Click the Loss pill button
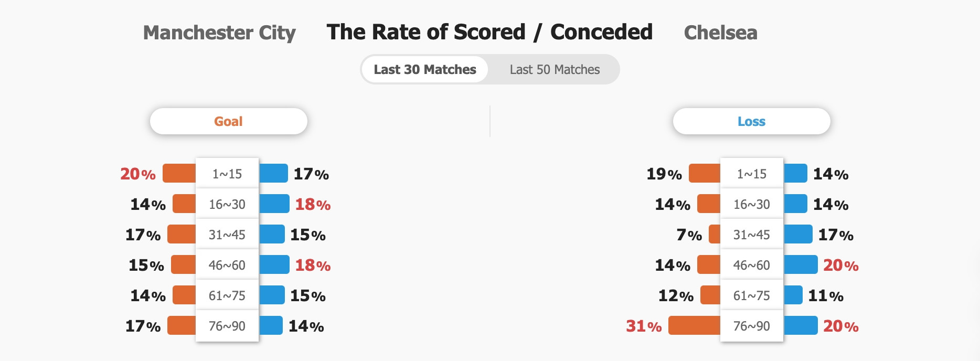 [x=751, y=121]
